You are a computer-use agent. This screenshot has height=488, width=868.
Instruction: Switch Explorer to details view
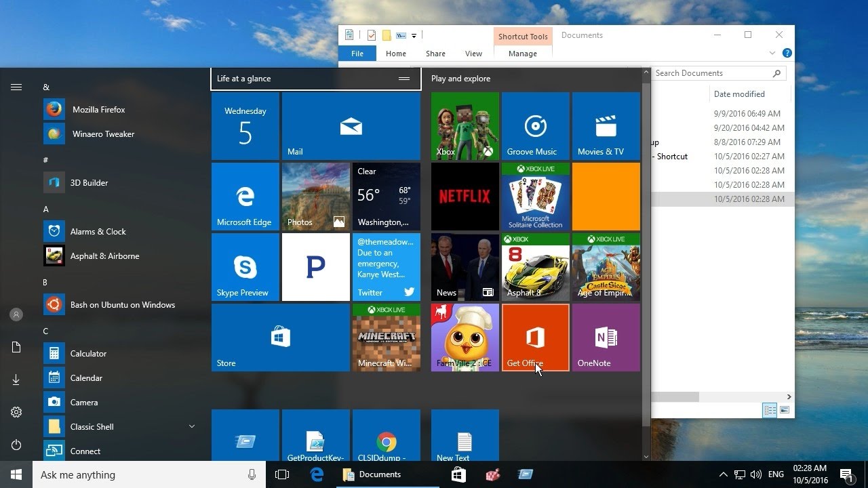point(770,410)
